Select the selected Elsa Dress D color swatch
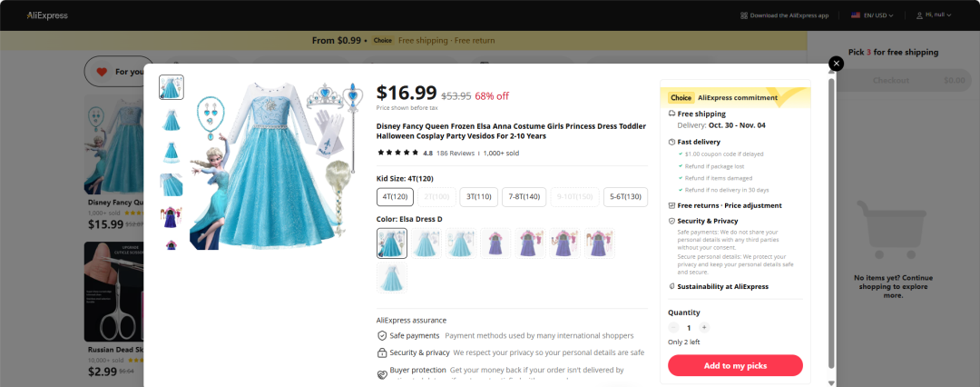The width and height of the screenshot is (980, 387). pyautogui.click(x=392, y=243)
